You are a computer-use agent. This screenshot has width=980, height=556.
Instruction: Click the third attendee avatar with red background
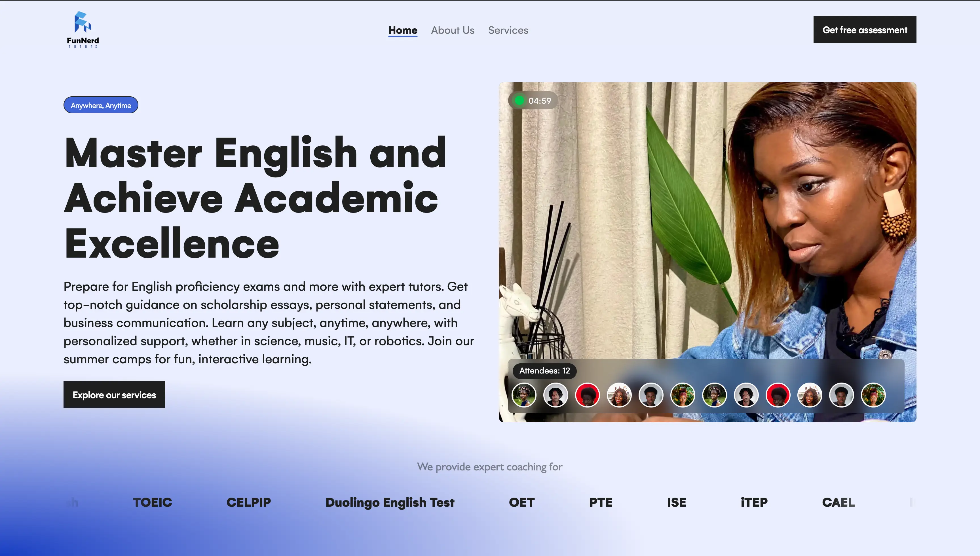[587, 395]
